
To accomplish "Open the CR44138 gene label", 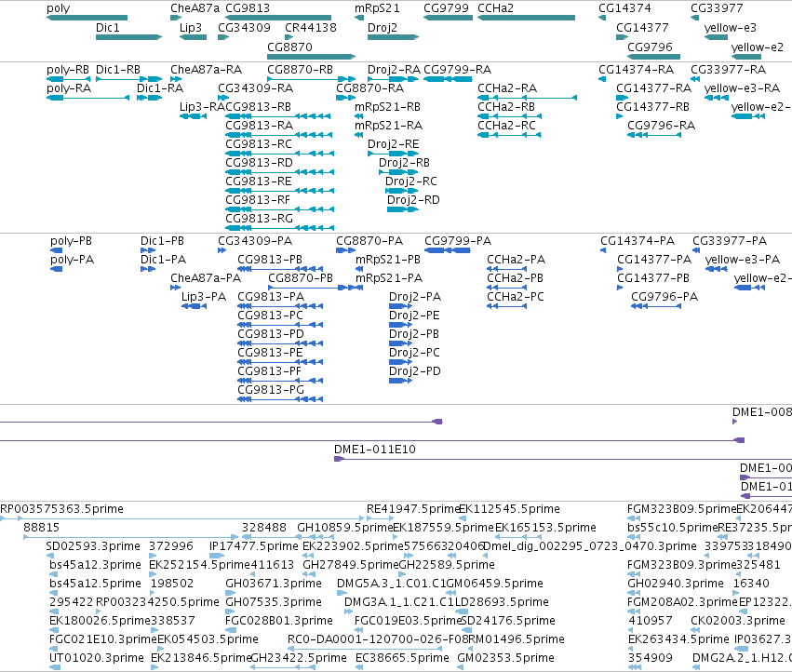I will (311, 27).
